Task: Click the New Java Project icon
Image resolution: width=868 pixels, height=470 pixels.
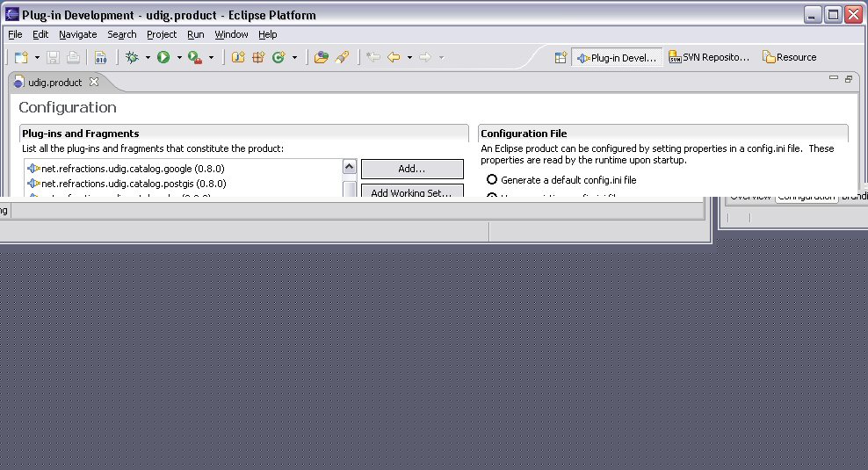Action: [x=238, y=57]
